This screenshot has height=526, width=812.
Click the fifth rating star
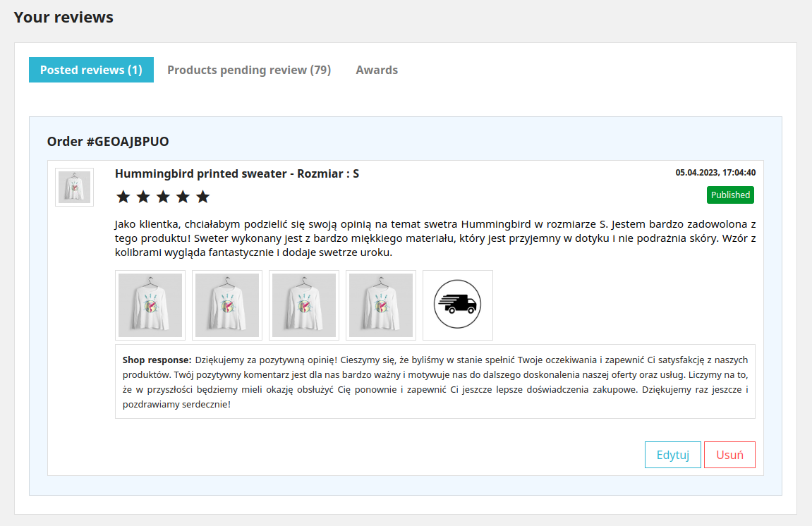click(x=203, y=197)
